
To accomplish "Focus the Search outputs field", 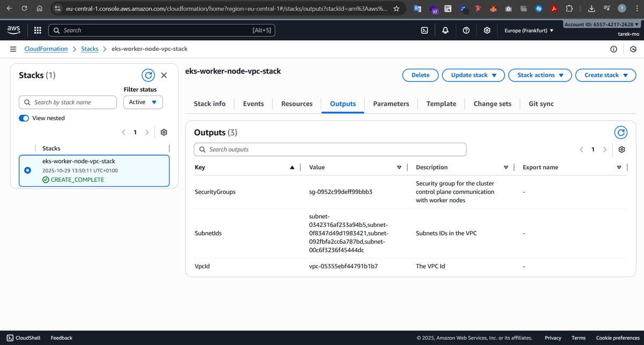I will click(330, 149).
